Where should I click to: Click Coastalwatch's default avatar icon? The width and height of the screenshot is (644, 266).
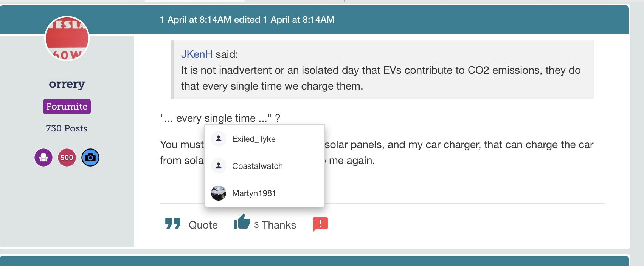219,166
